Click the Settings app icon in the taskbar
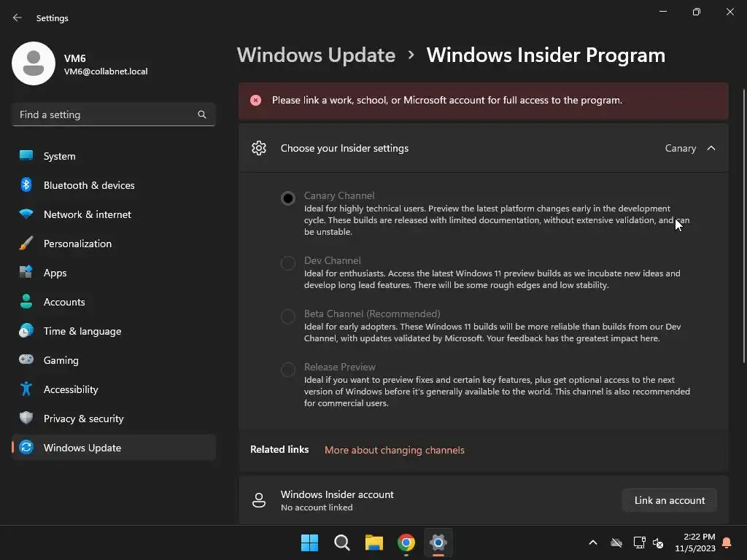Viewport: 747px width, 560px height. pyautogui.click(x=438, y=542)
